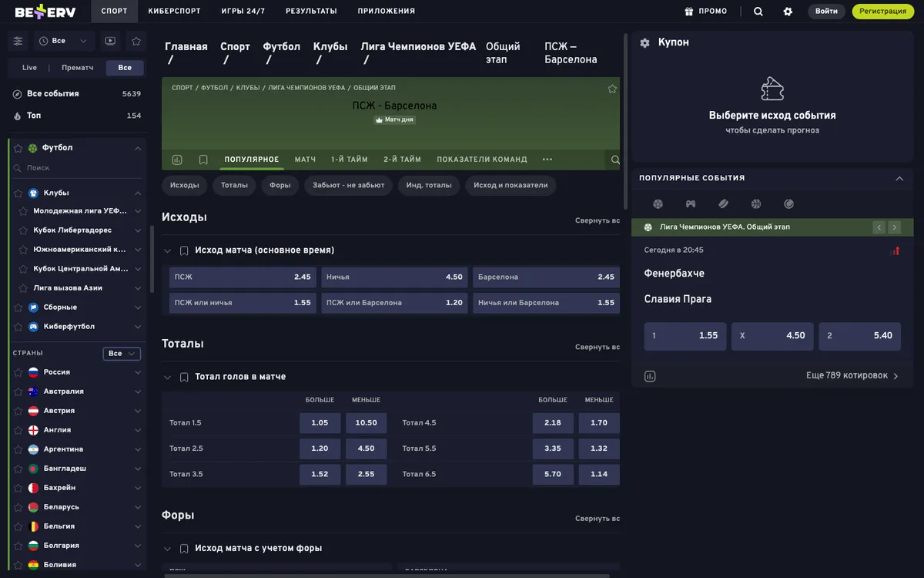Expand the Кубок Либертадорес league

pos(138,230)
